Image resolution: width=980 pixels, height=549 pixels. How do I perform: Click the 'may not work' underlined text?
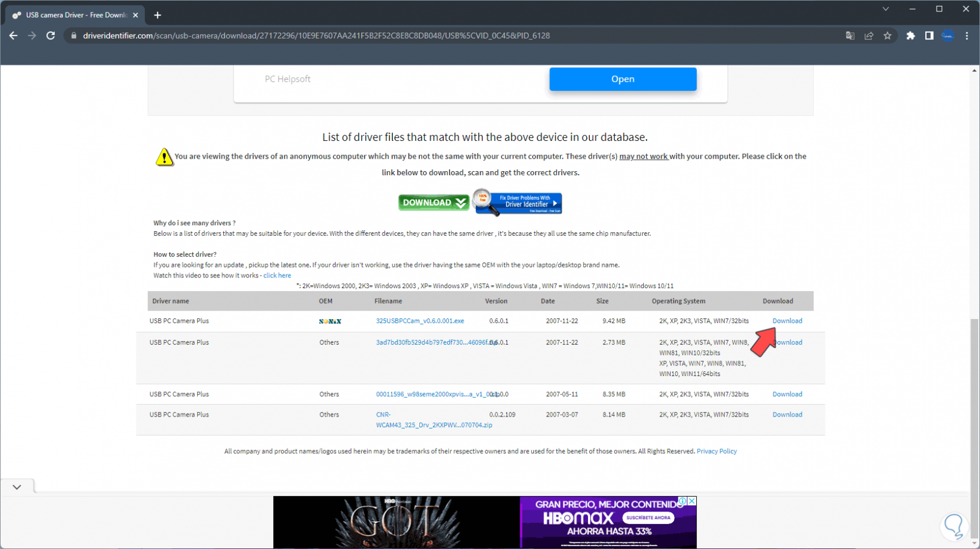(x=644, y=157)
